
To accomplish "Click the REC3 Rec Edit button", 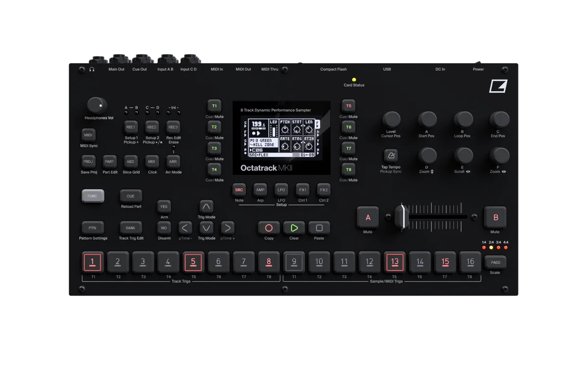I will (x=173, y=127).
